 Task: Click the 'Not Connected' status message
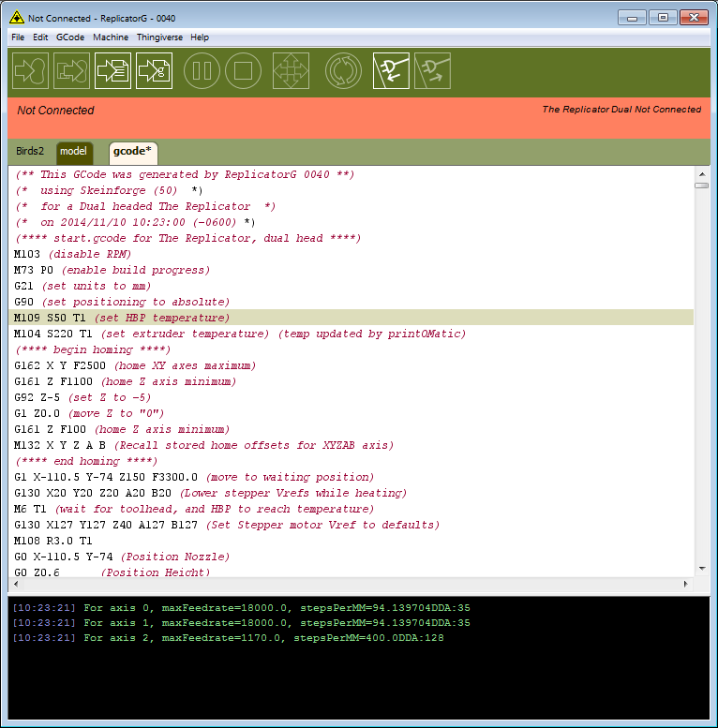tap(55, 110)
